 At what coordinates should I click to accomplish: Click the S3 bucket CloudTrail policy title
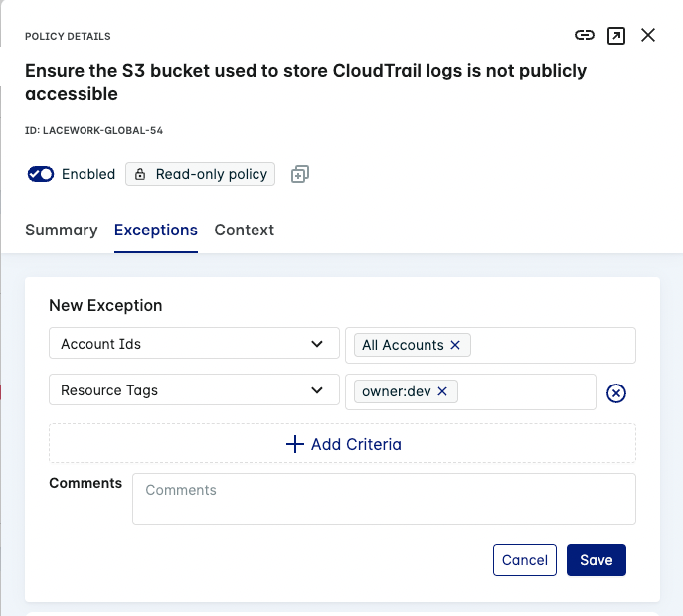point(305,81)
